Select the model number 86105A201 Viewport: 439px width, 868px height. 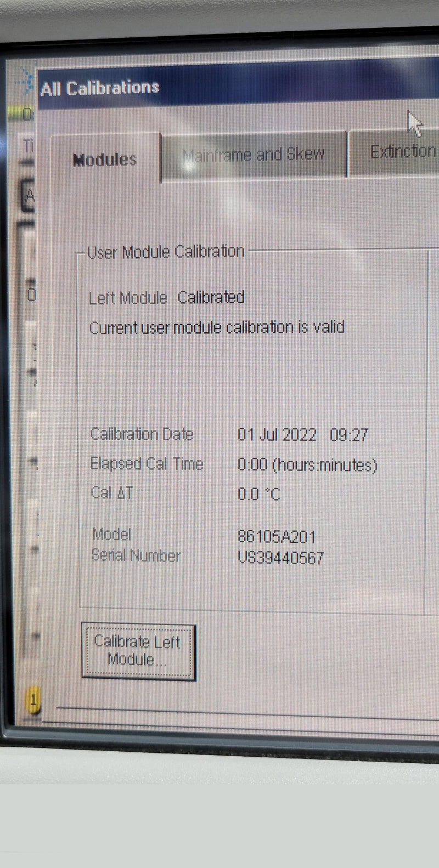click(x=277, y=537)
